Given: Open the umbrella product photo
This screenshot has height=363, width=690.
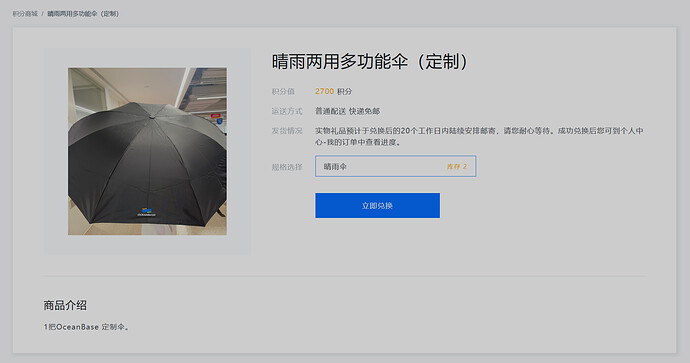Looking at the screenshot, I should tap(147, 151).
